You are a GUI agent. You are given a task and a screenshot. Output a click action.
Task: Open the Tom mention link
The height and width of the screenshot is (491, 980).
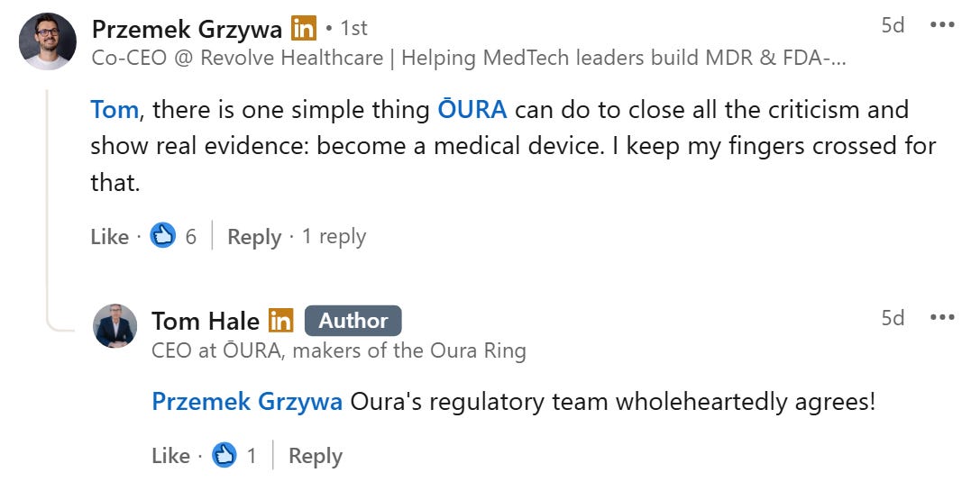pyautogui.click(x=114, y=109)
